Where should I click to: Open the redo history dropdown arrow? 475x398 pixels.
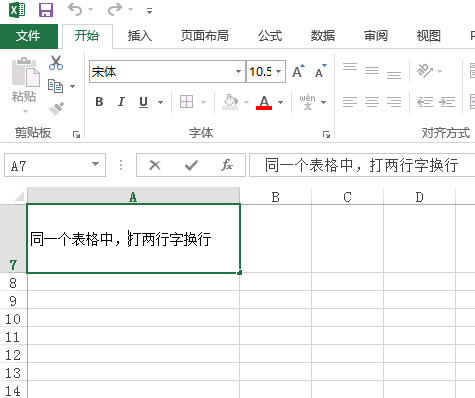131,10
